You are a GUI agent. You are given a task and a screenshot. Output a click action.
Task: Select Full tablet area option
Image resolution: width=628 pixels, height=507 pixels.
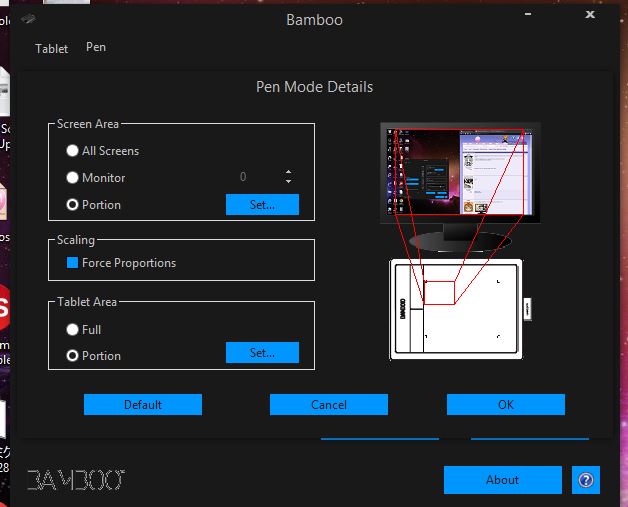[x=72, y=330]
